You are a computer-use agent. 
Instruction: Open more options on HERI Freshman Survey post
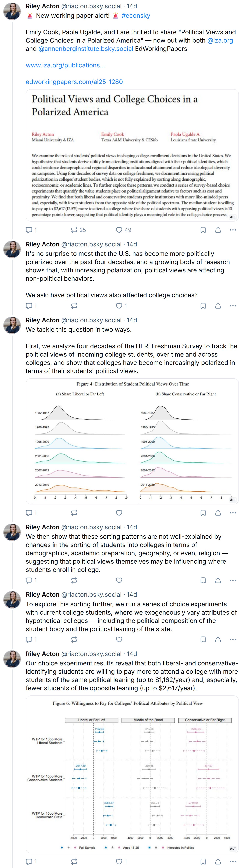point(233,513)
